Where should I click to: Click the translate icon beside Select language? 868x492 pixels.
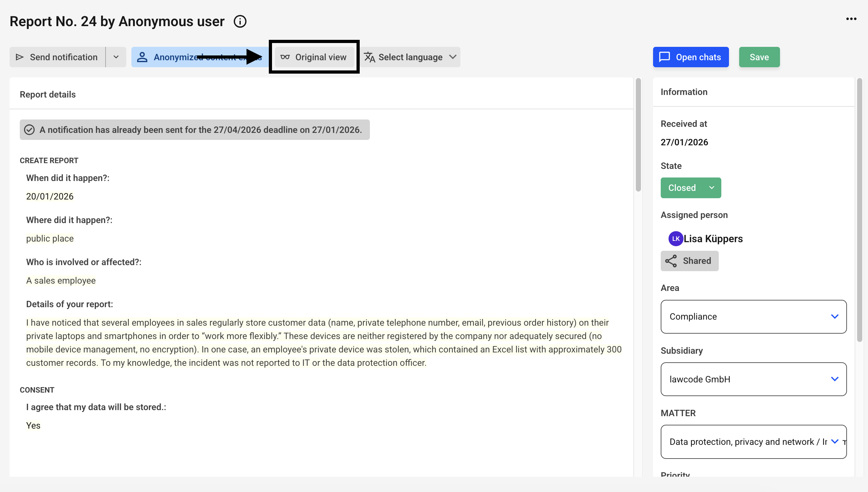tap(369, 57)
